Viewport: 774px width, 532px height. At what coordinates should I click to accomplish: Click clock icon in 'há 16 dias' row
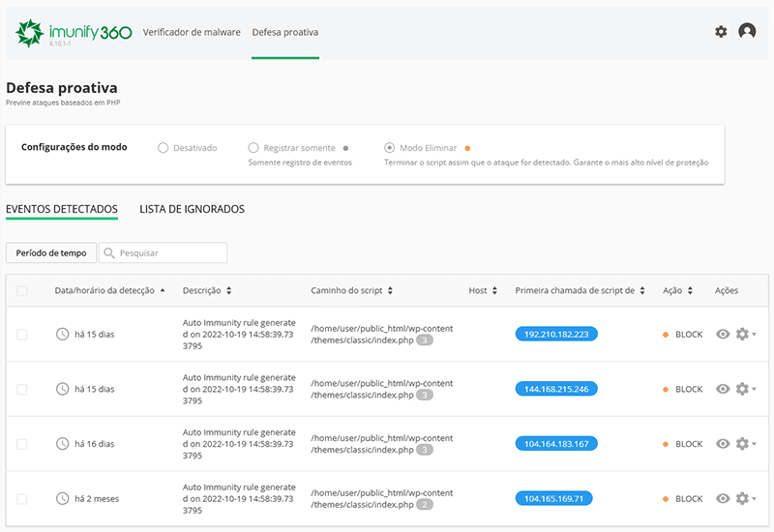click(62, 444)
